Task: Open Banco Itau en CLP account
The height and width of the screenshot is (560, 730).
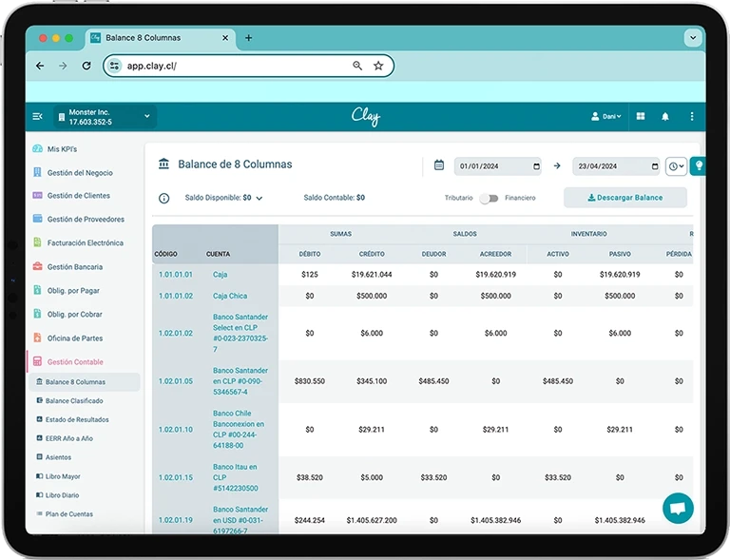Action: [236, 477]
